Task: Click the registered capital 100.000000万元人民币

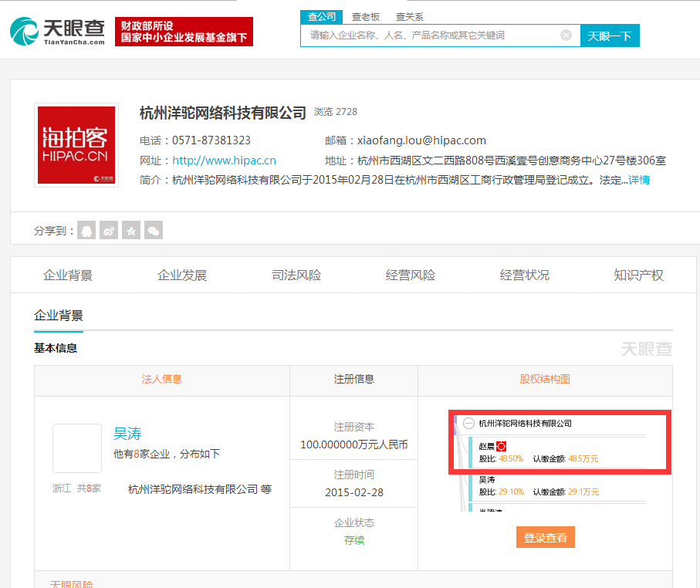Action: [x=354, y=444]
